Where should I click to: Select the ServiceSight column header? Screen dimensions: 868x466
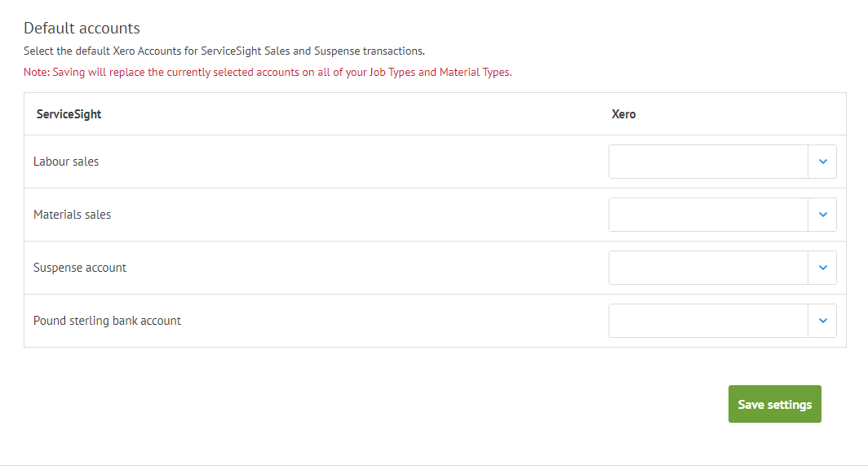[x=69, y=114]
